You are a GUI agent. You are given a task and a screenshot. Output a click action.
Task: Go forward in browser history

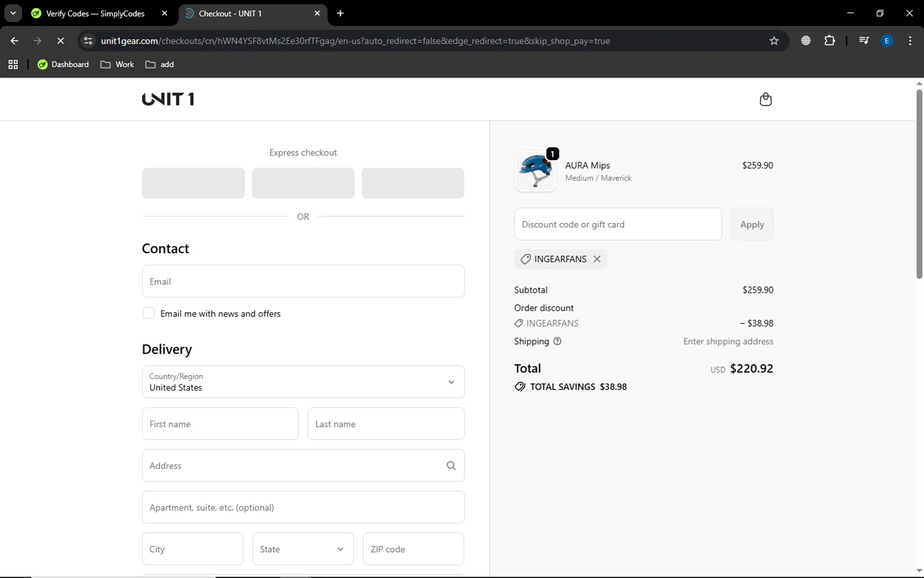tap(38, 41)
